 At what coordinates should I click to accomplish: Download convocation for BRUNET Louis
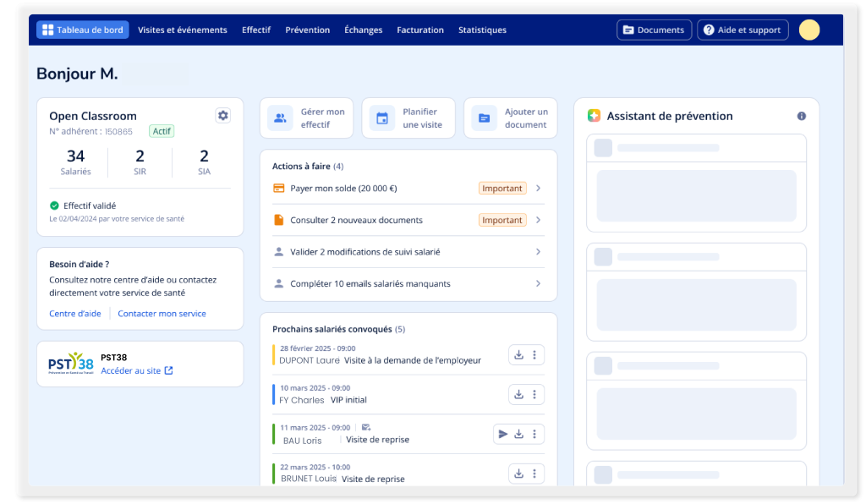tap(519, 474)
